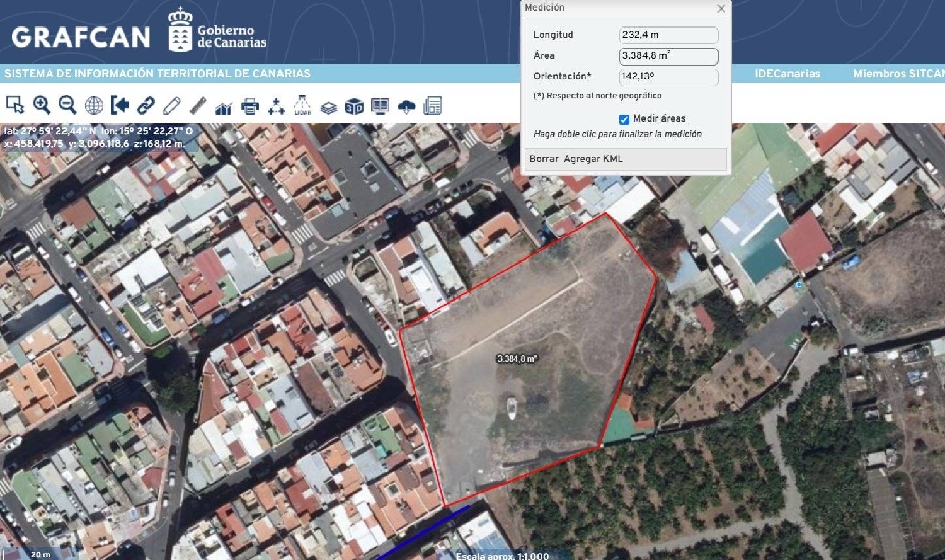The image size is (945, 560).
Task: Click the white boat inside measured plot
Action: (512, 408)
